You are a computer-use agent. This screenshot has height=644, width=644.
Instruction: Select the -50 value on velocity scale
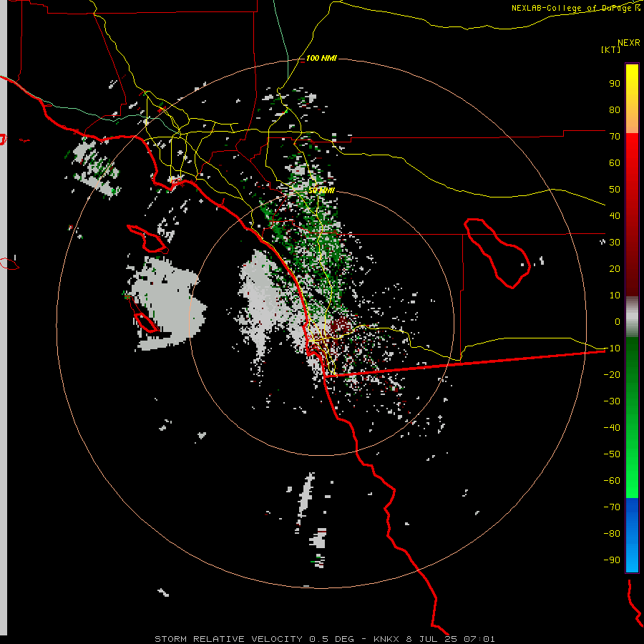(612, 454)
